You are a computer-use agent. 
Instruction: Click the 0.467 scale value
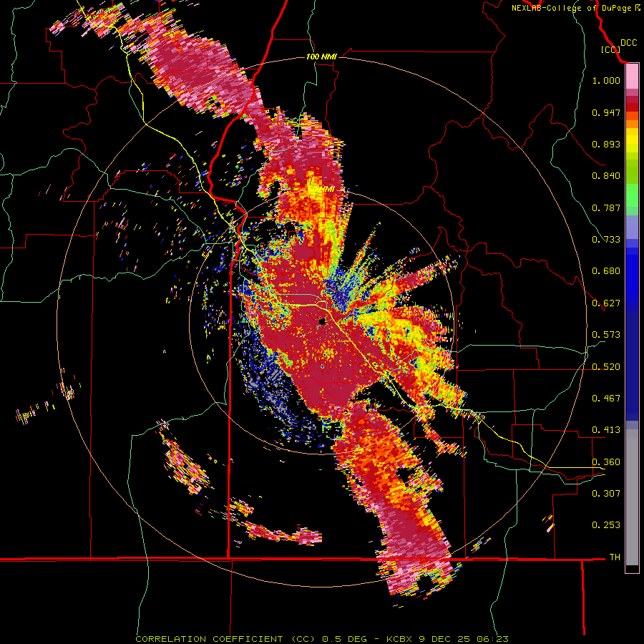[606, 399]
